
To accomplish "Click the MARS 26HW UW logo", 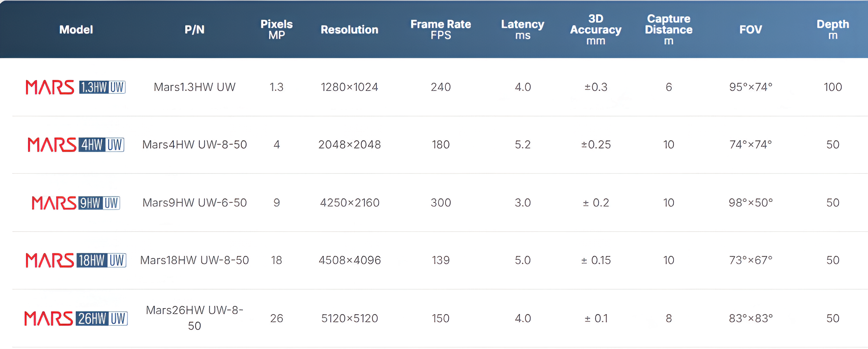I will pos(76,318).
